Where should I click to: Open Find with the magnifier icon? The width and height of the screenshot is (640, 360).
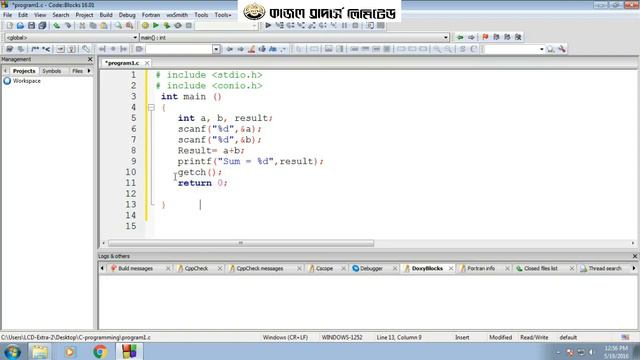[118, 26]
